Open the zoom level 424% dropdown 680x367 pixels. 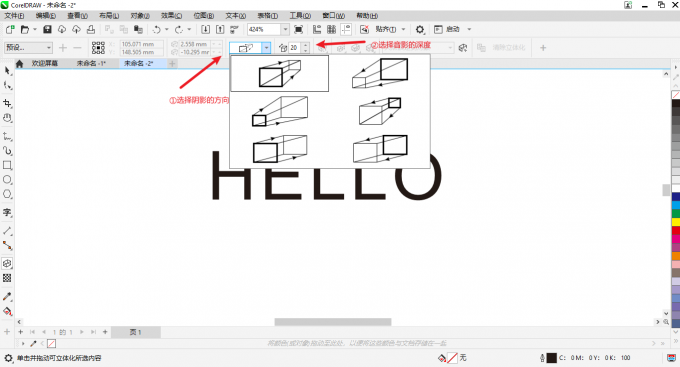pos(285,29)
